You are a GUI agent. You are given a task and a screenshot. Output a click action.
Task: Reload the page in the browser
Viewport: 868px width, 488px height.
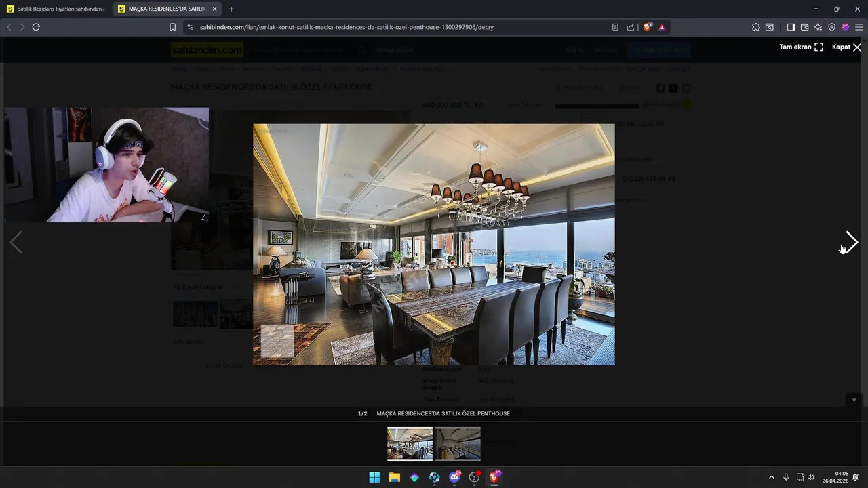tap(36, 27)
